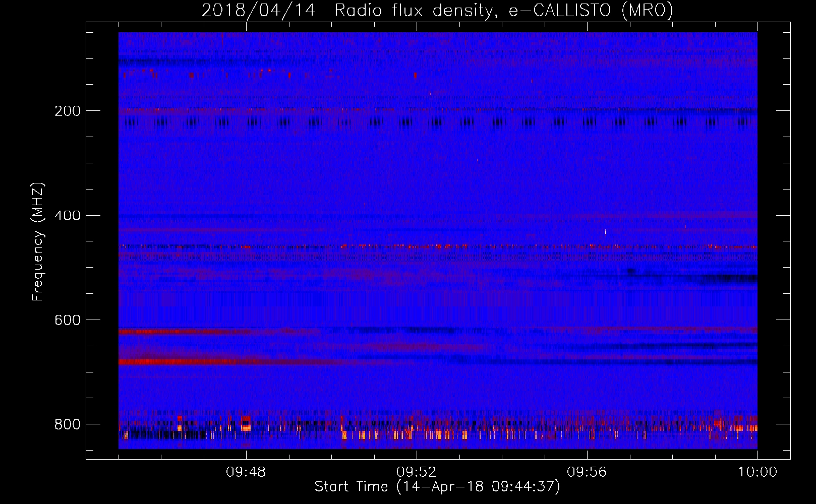Click the 09:48 time tick label
This screenshot has width=816, height=504.
[246, 472]
